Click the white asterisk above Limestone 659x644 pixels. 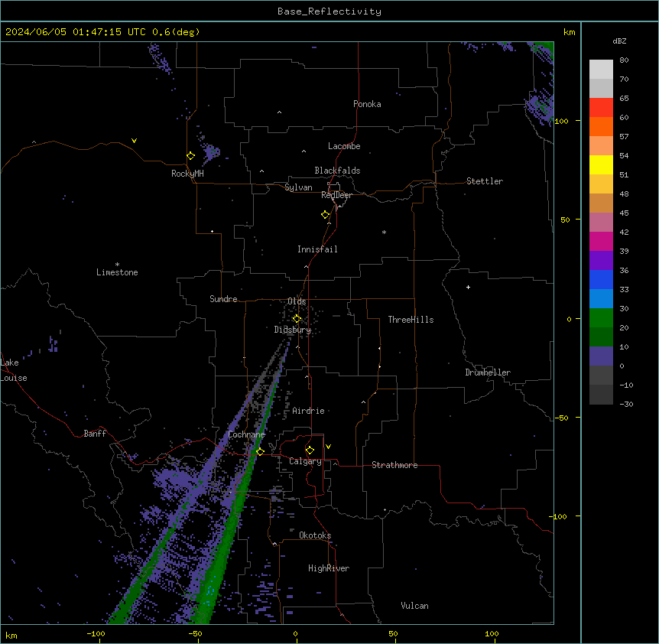117,264
